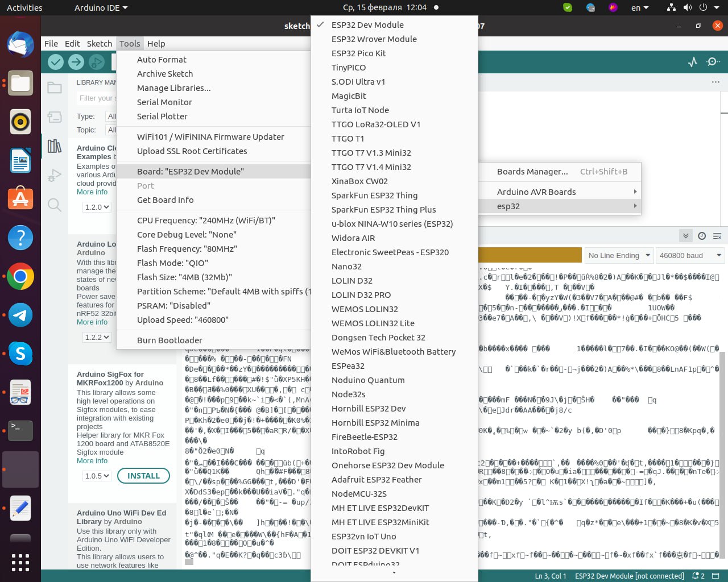Viewport: 728px width, 582px height.
Task: Launch Rhythmbox from the dock
Action: point(20,122)
